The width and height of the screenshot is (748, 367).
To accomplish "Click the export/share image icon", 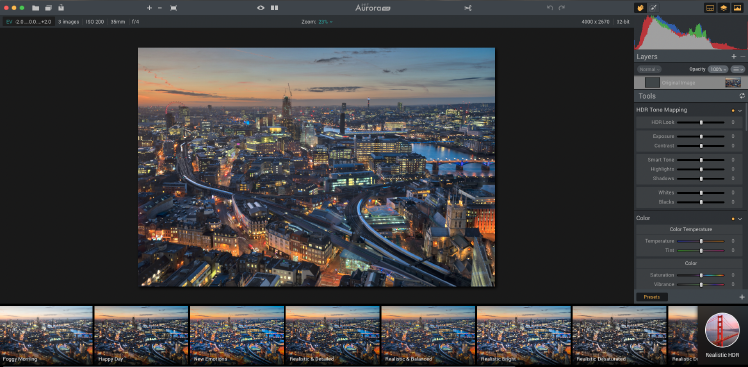I will (x=61, y=8).
